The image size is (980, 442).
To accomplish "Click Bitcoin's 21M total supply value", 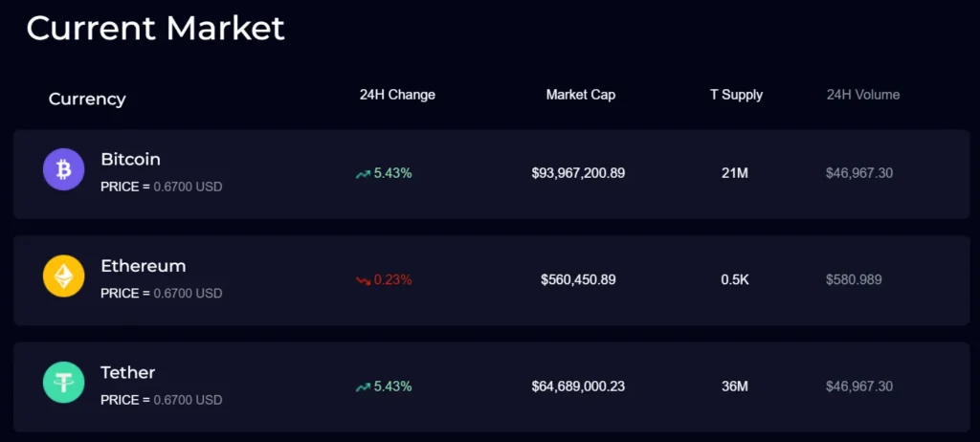I will tap(735, 173).
